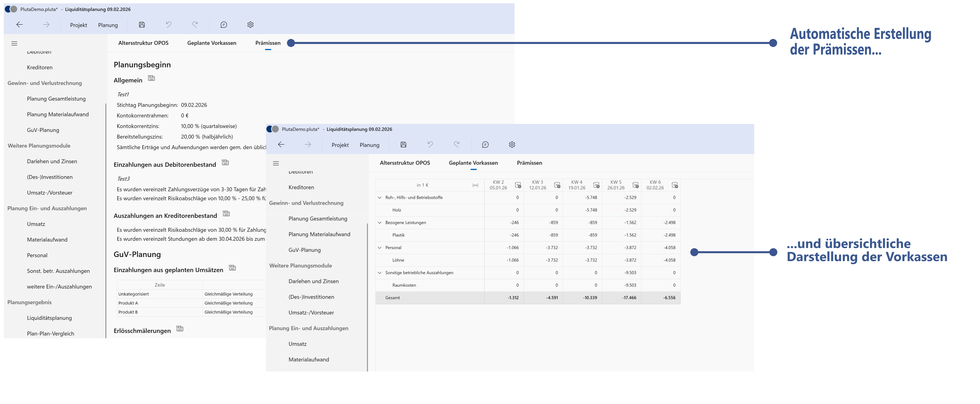Collapse the 'Roh-, Hilfs- und Betriebsstoffe' row
This screenshot has width=980, height=404.
tap(379, 198)
